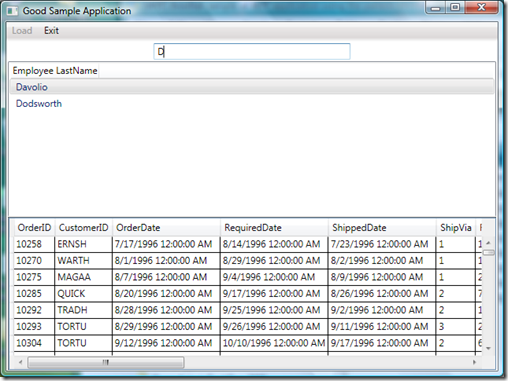Screen dimensions: 508x381
Task: Click order date 8/28/1996 cell
Action: click(x=166, y=310)
